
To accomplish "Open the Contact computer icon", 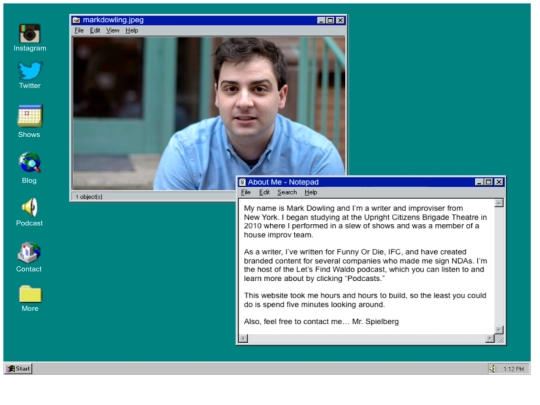I will pos(29,252).
